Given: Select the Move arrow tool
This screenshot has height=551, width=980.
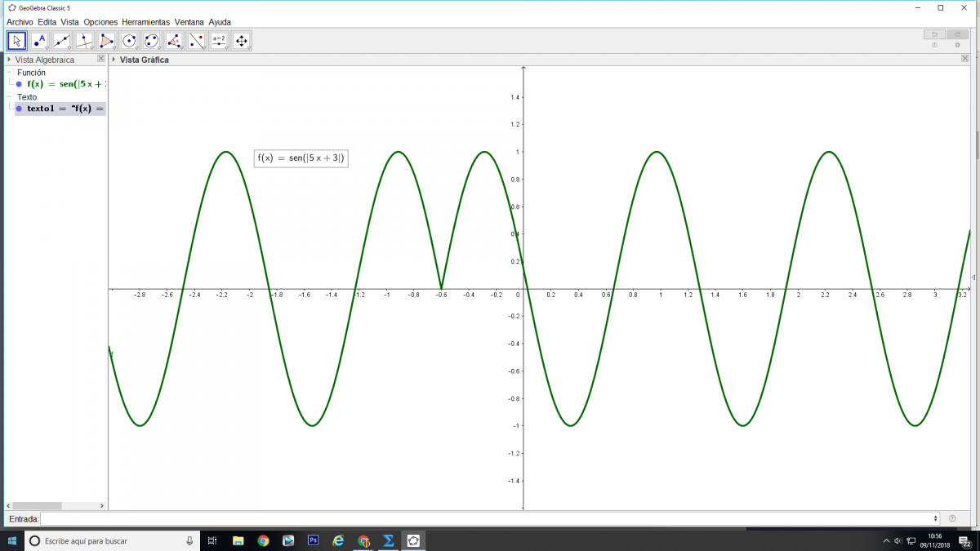Looking at the screenshot, I should [17, 41].
